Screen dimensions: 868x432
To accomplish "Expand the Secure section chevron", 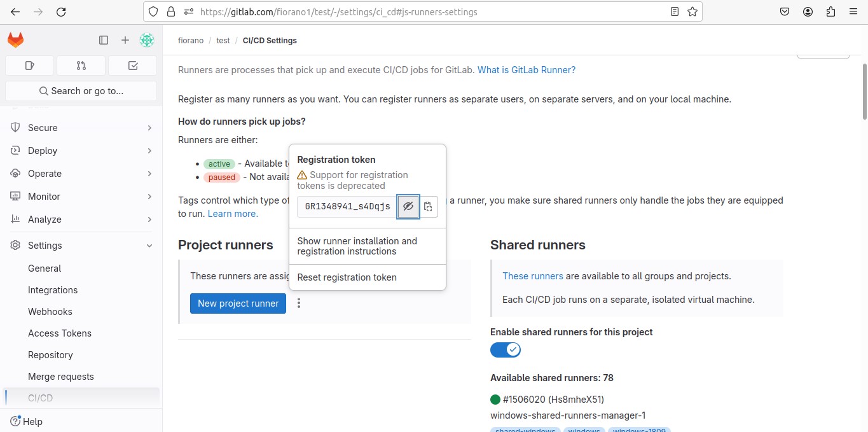I will pyautogui.click(x=149, y=128).
